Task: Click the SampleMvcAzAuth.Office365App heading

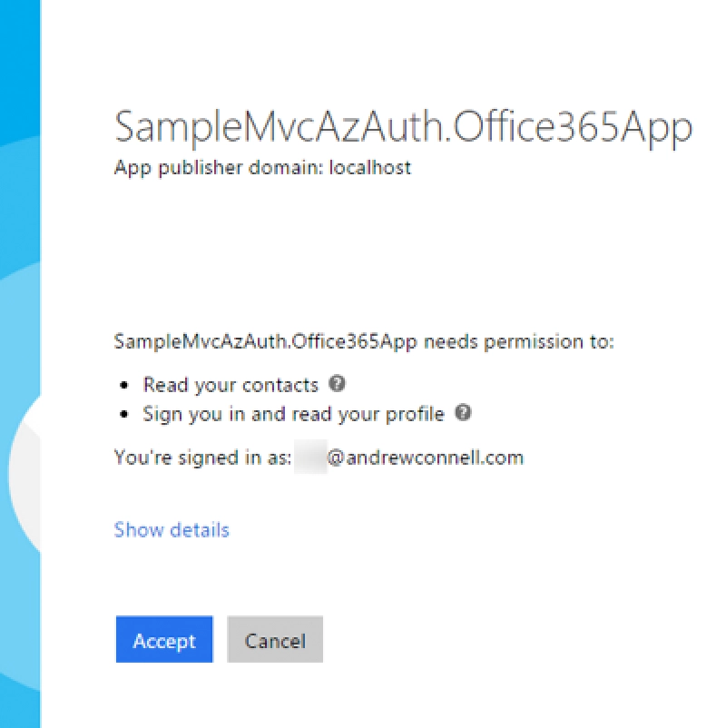Action: pyautogui.click(x=403, y=127)
